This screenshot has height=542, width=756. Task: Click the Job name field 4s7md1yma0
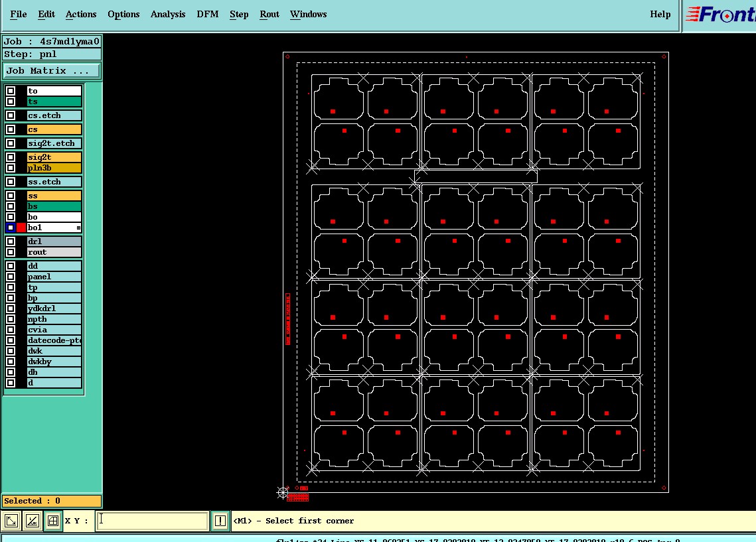pos(52,41)
